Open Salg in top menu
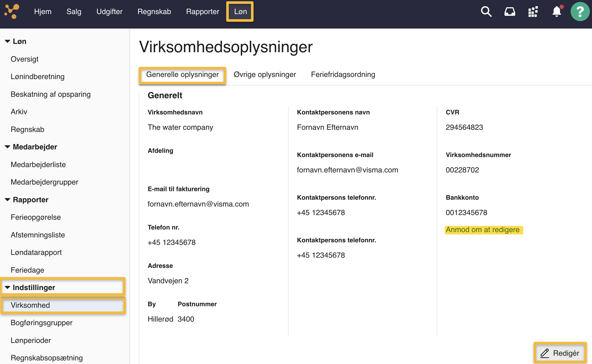The width and height of the screenshot is (592, 364). pyautogui.click(x=74, y=11)
